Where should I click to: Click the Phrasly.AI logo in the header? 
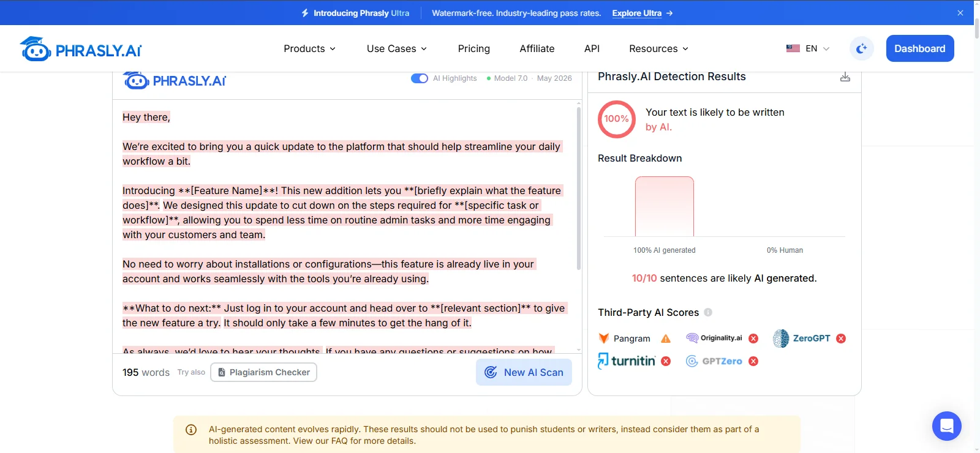coord(81,49)
